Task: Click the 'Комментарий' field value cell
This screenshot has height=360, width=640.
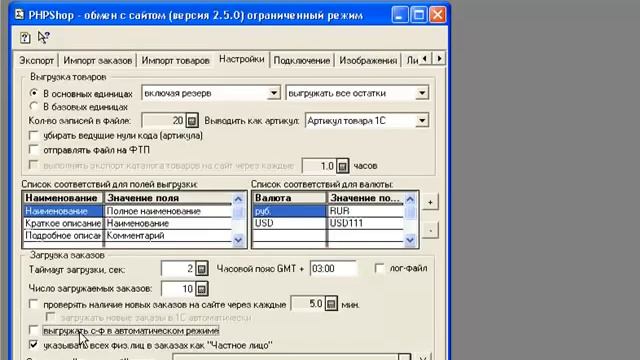Action: (169, 236)
